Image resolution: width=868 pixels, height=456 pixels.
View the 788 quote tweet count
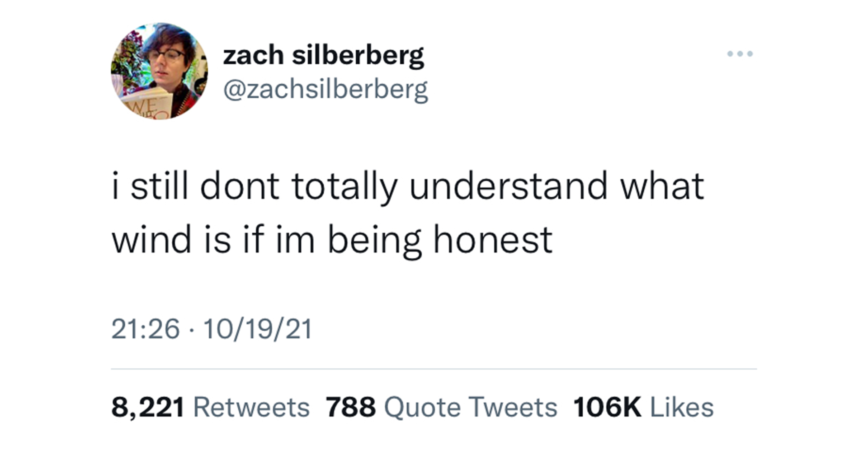tap(351, 407)
